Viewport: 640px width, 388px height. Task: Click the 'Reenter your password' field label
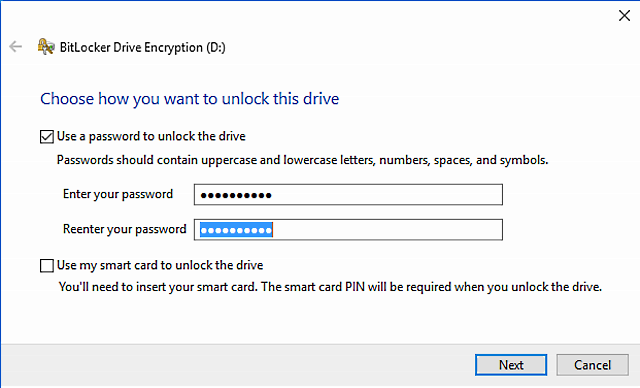coord(124,229)
